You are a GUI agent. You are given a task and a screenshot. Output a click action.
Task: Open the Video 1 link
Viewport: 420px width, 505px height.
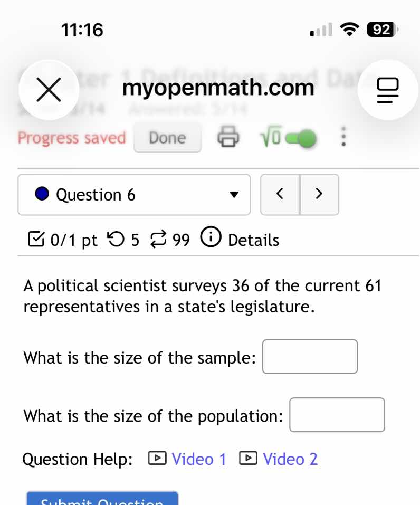point(199,459)
